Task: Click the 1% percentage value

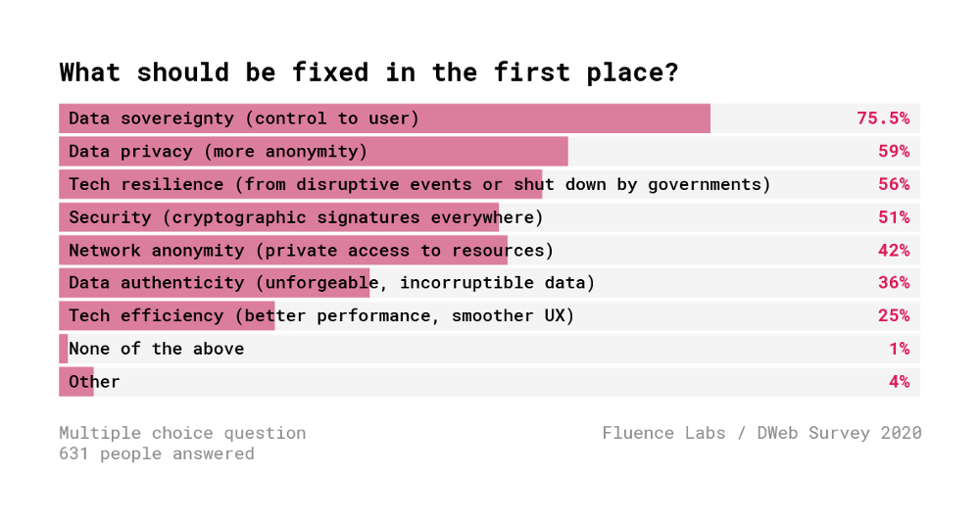Action: [900, 349]
